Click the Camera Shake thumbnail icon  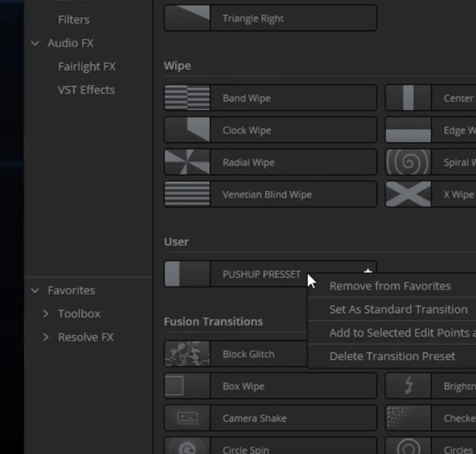point(187,418)
